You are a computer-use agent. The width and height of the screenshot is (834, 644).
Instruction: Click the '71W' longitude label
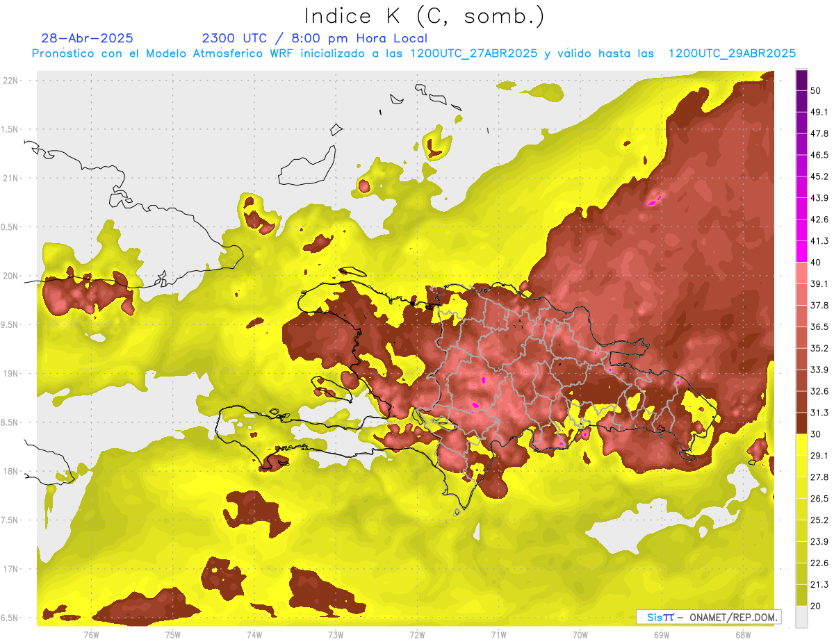pyautogui.click(x=498, y=634)
